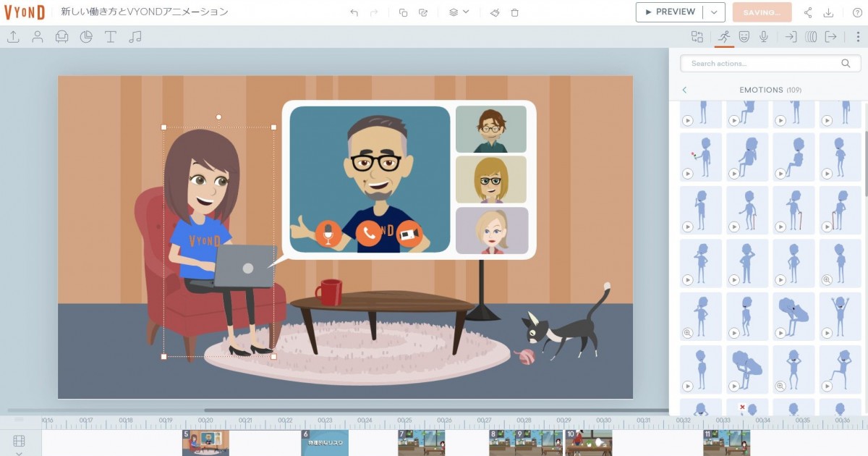This screenshot has width=868, height=456.
Task: Go back from EMOTIONS category
Action: coord(684,90)
